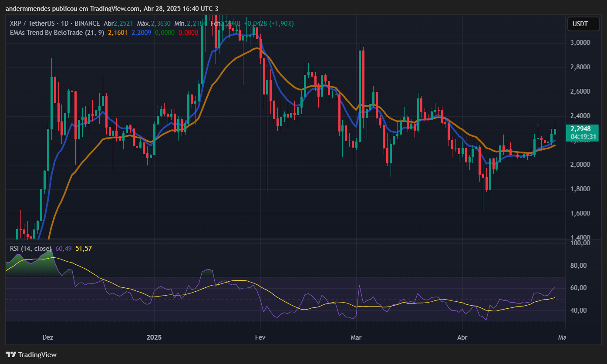Image resolution: width=607 pixels, height=364 pixels.
Task: Click the candle countdown timer 04:19:31
Action: tap(581, 137)
